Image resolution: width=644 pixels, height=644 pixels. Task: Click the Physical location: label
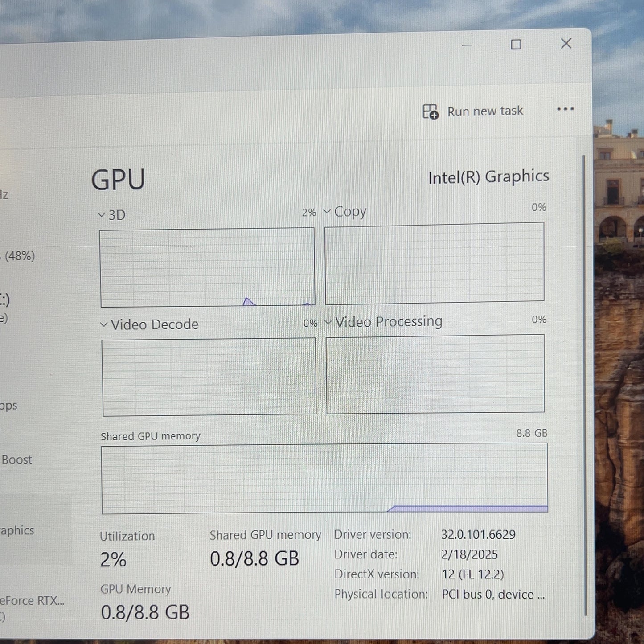(x=381, y=594)
